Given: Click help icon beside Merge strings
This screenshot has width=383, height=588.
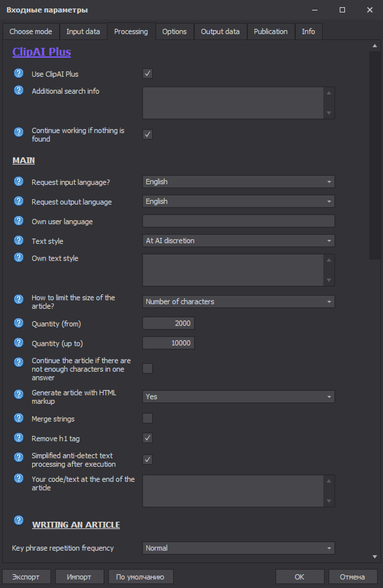Looking at the screenshot, I should coord(19,418).
